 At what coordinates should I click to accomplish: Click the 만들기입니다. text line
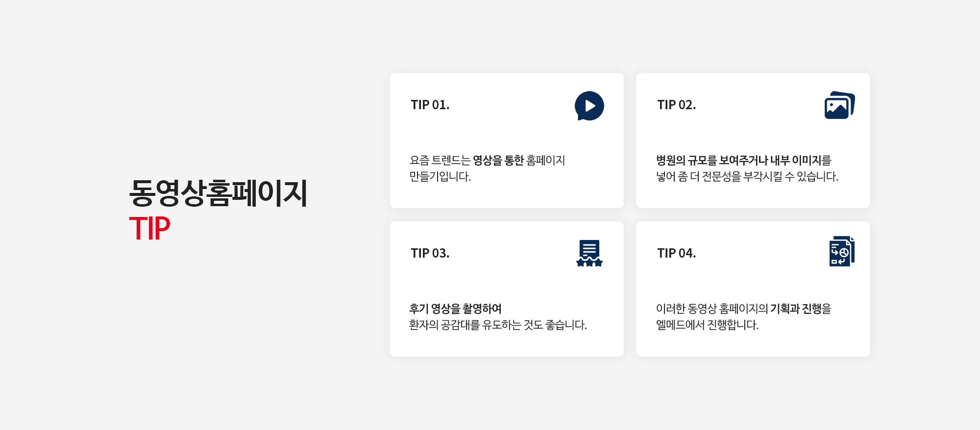(440, 177)
